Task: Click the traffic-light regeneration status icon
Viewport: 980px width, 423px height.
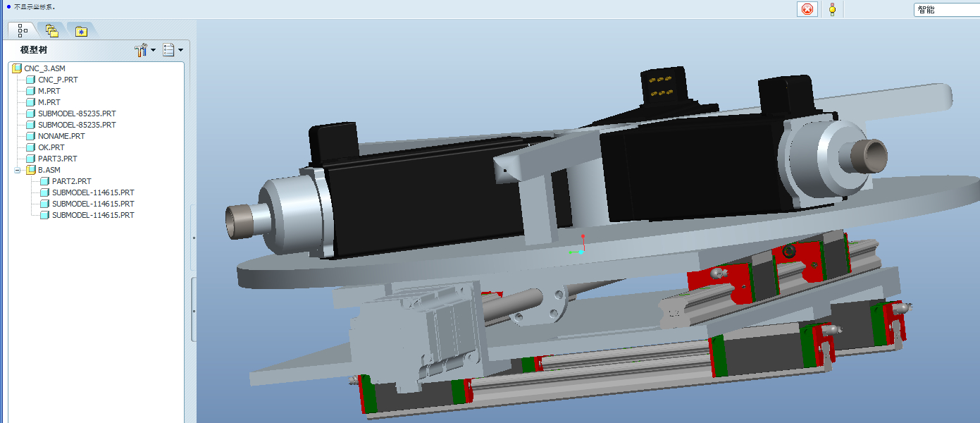Action: (x=832, y=9)
